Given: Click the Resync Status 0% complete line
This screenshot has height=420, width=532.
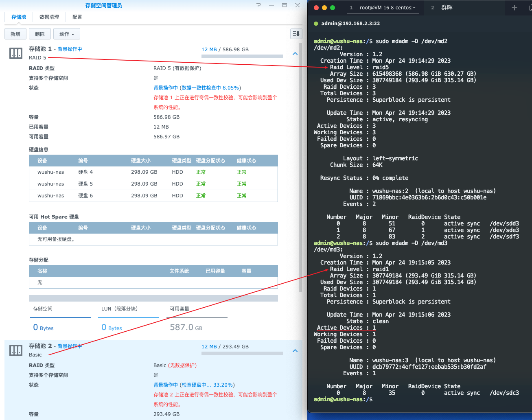Looking at the screenshot, I should coord(364,178).
